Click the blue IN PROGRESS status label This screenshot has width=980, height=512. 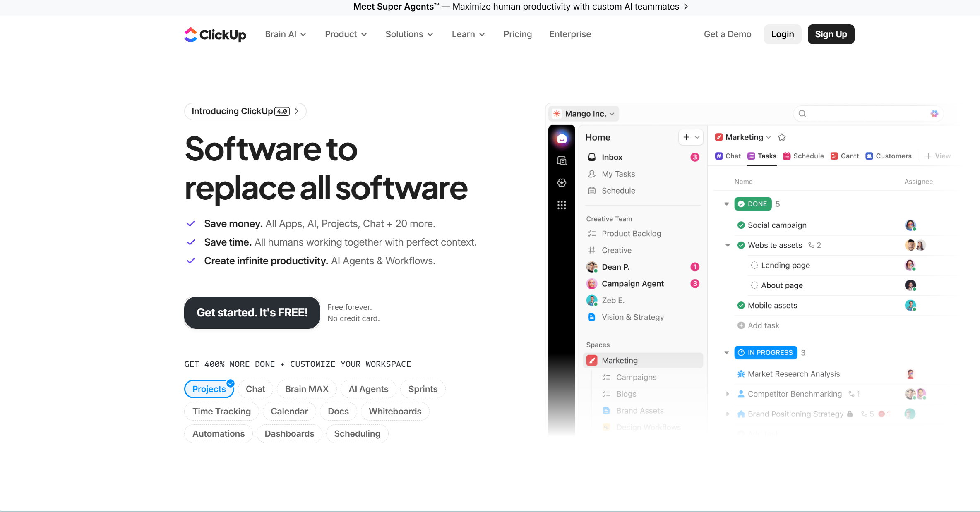[x=766, y=353]
